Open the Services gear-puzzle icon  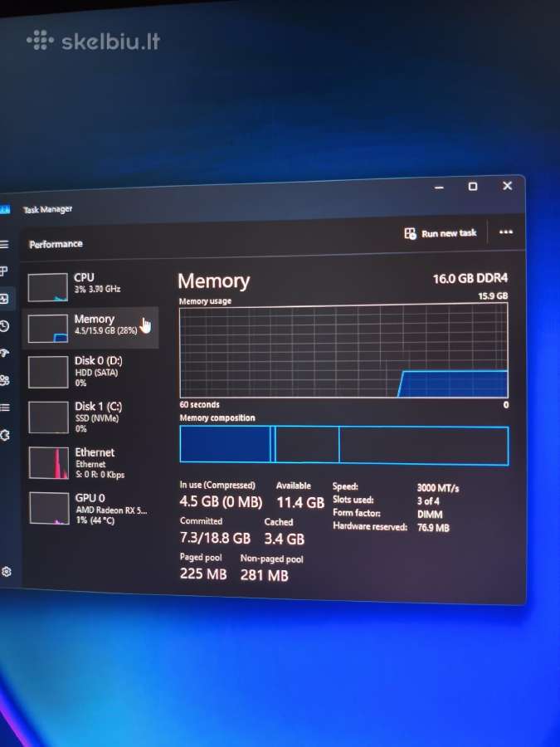[x=5, y=435]
